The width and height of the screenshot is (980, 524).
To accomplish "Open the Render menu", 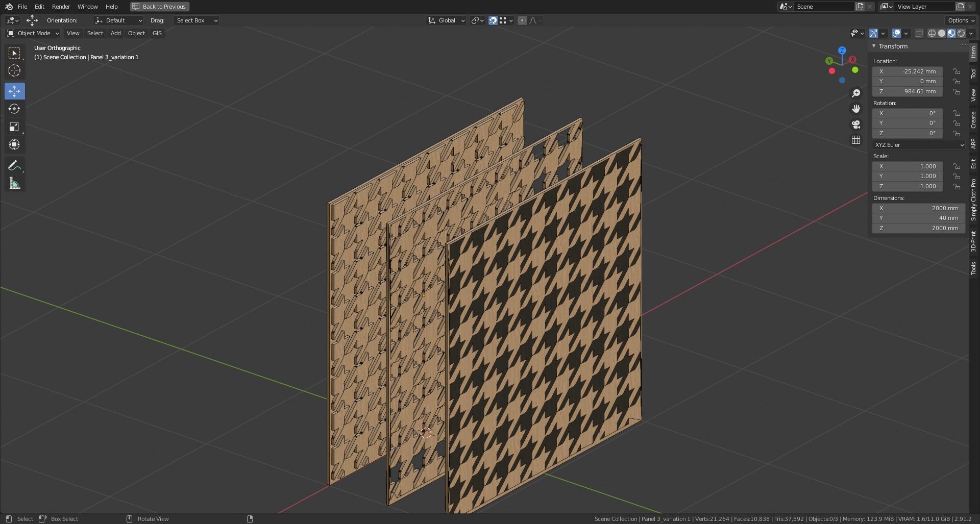I will (61, 7).
